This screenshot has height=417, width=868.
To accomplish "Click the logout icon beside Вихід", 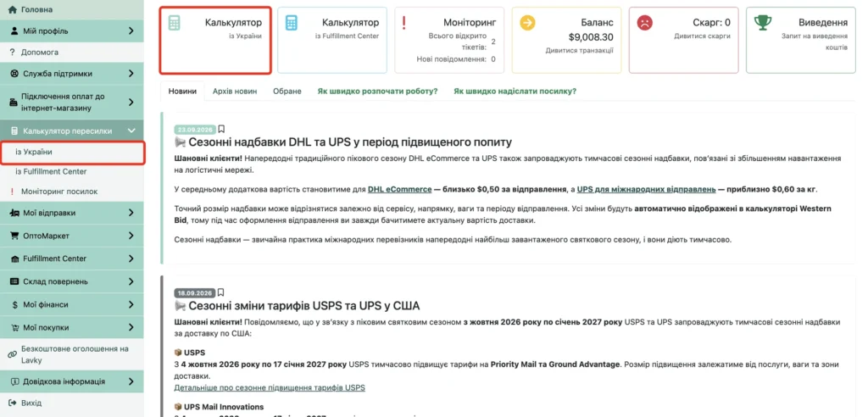I will (13, 403).
